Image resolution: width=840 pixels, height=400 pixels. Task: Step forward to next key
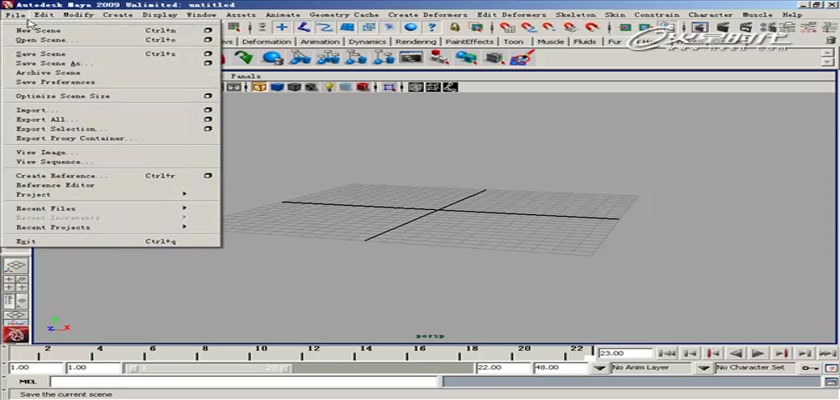click(x=782, y=353)
